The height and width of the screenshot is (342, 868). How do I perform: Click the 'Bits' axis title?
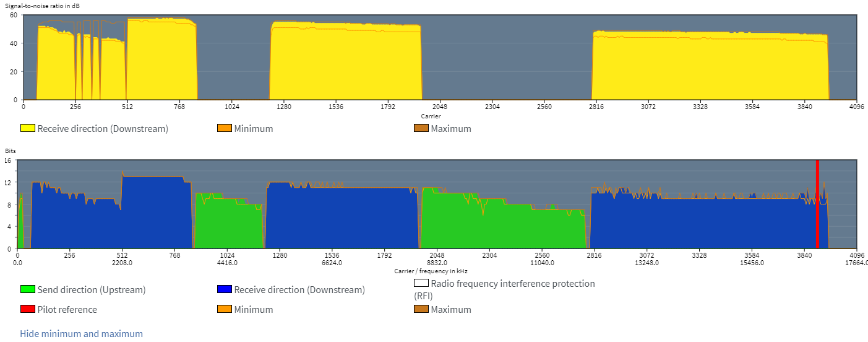click(x=11, y=151)
